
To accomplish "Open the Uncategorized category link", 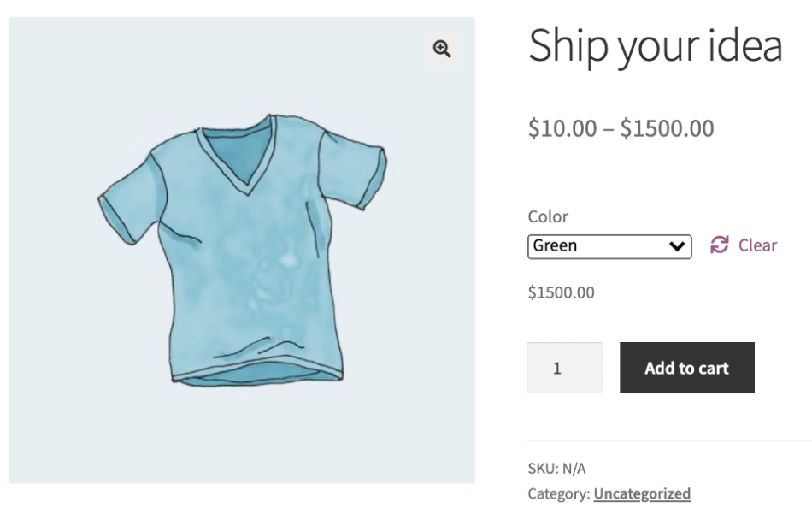I will click(x=642, y=493).
